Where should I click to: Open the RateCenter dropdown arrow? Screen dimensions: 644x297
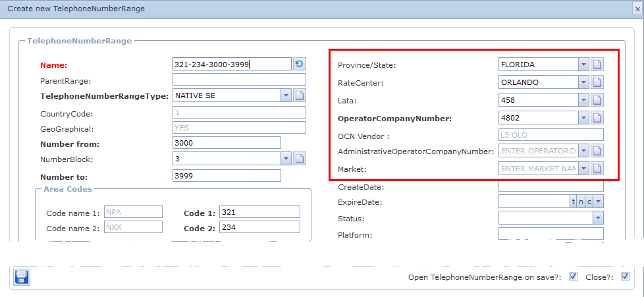point(583,82)
